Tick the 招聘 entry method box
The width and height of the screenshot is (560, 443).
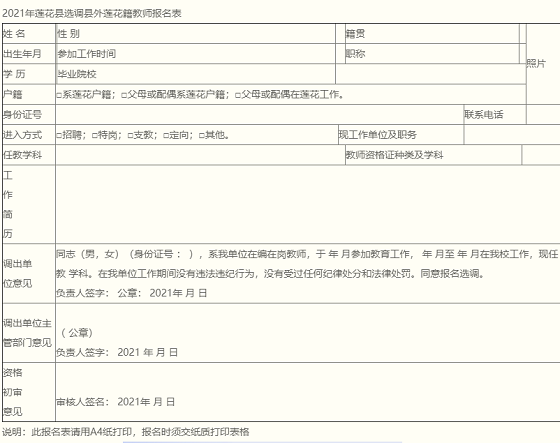point(59,136)
